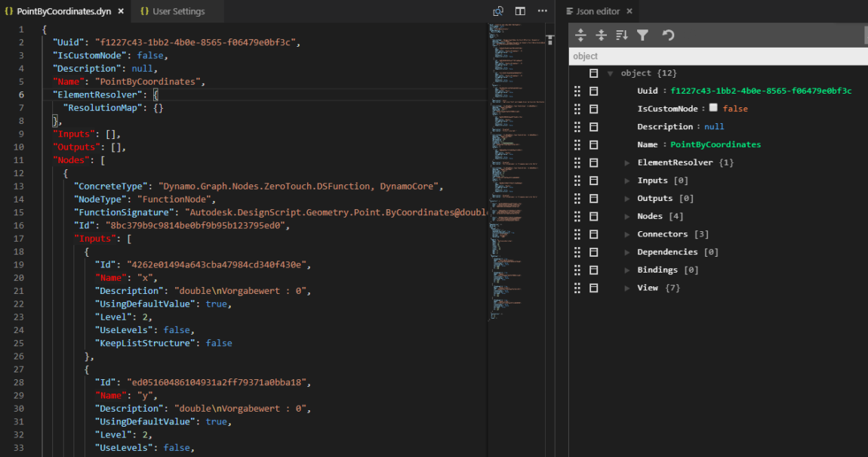Place cursor on "ElementResolver" code line
The height and width of the screenshot is (457, 868).
[105, 94]
